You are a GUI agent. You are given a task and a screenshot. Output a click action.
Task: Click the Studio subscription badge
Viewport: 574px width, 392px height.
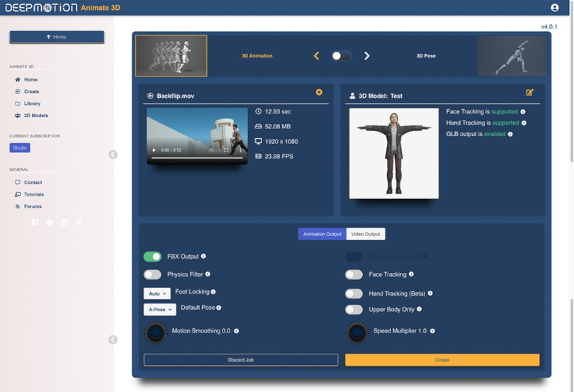(20, 147)
